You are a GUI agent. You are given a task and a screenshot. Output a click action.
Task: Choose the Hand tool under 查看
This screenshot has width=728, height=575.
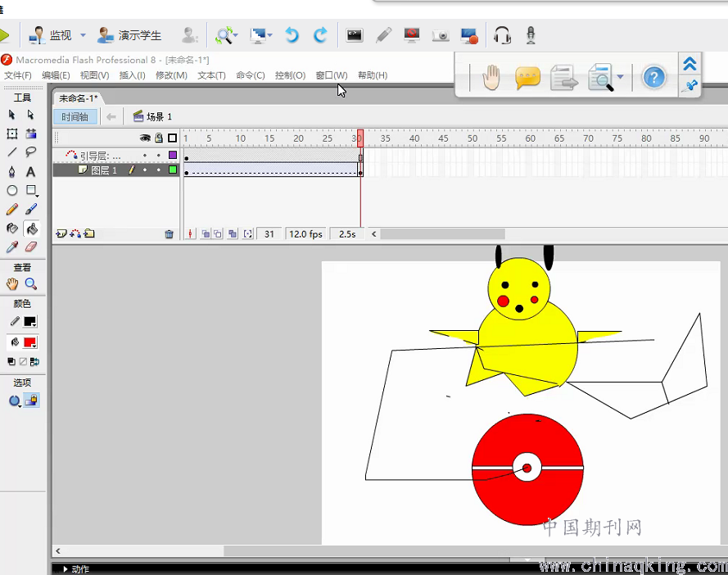tap(12, 283)
